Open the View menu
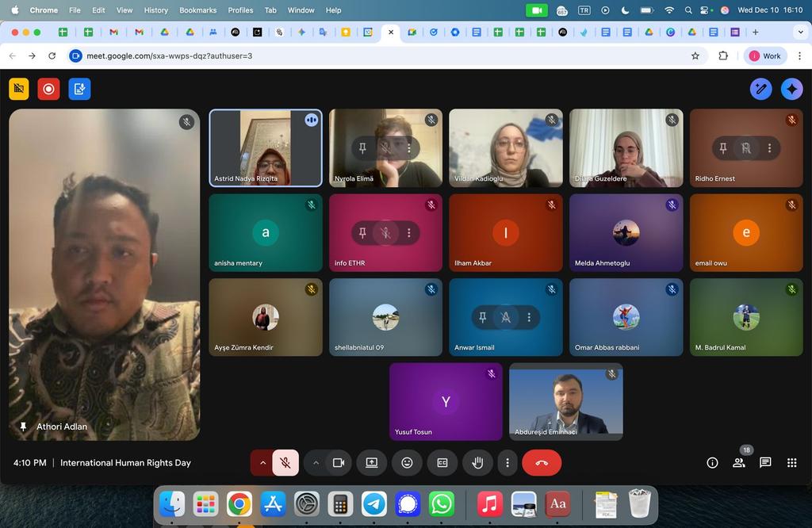The height and width of the screenshot is (528, 812). pyautogui.click(x=124, y=10)
